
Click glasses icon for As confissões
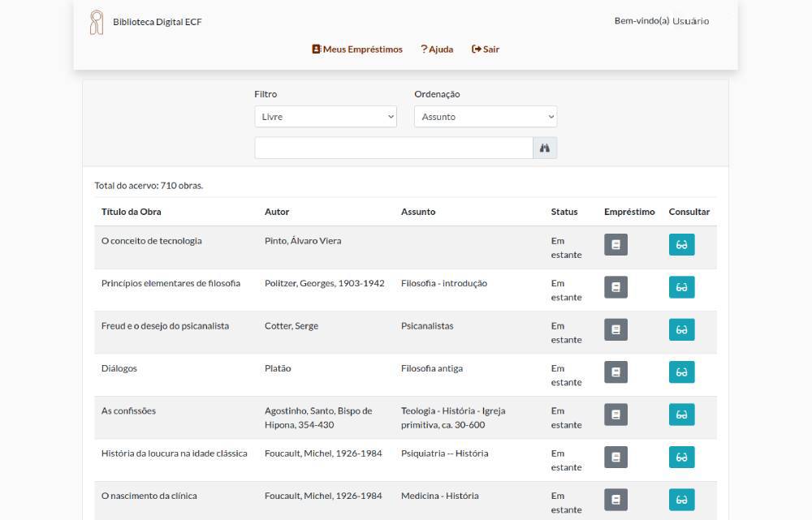tap(681, 415)
